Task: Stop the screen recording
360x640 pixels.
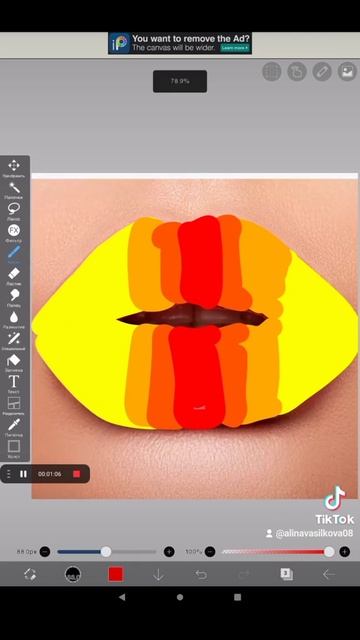Action: (x=77, y=474)
